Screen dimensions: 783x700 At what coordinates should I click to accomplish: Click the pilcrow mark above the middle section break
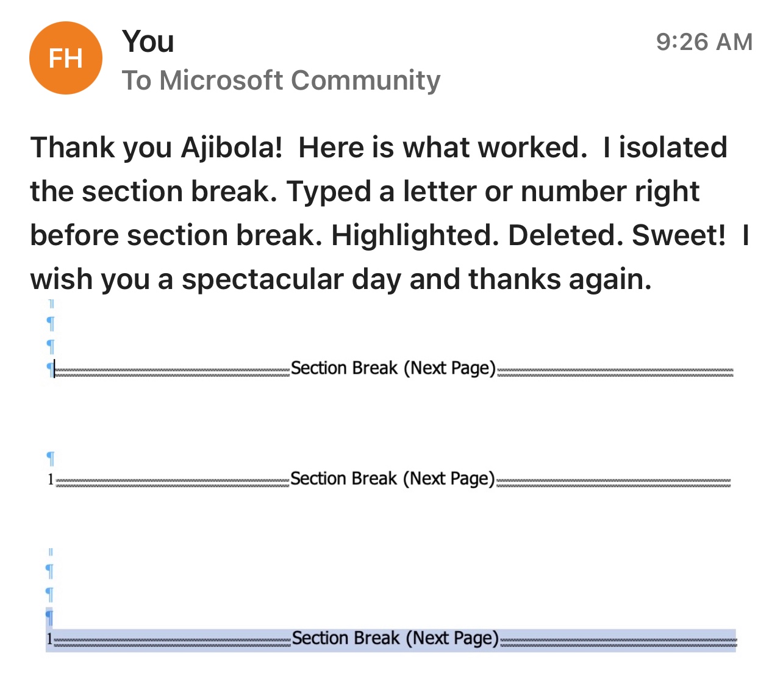click(51, 458)
